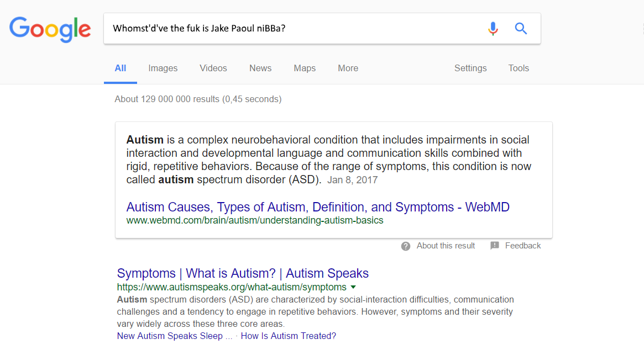
Task: Follow the How Is Autism Treated? sublink
Action: coord(289,336)
